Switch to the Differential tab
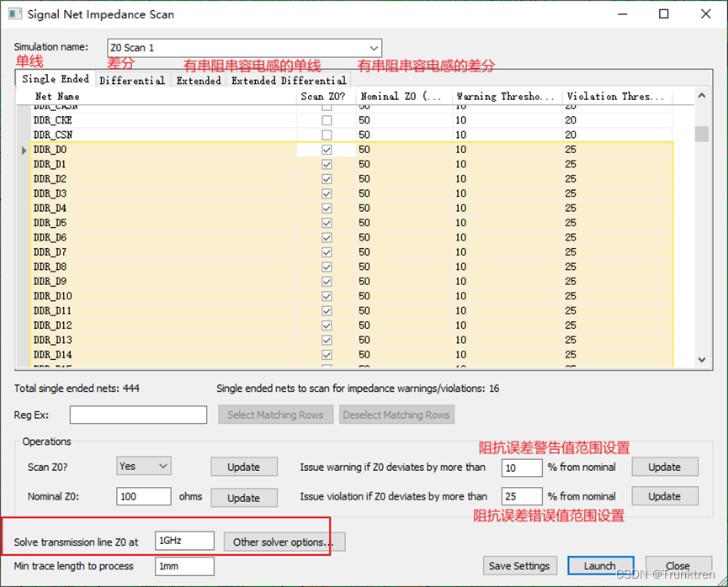728x587 pixels. pyautogui.click(x=132, y=80)
